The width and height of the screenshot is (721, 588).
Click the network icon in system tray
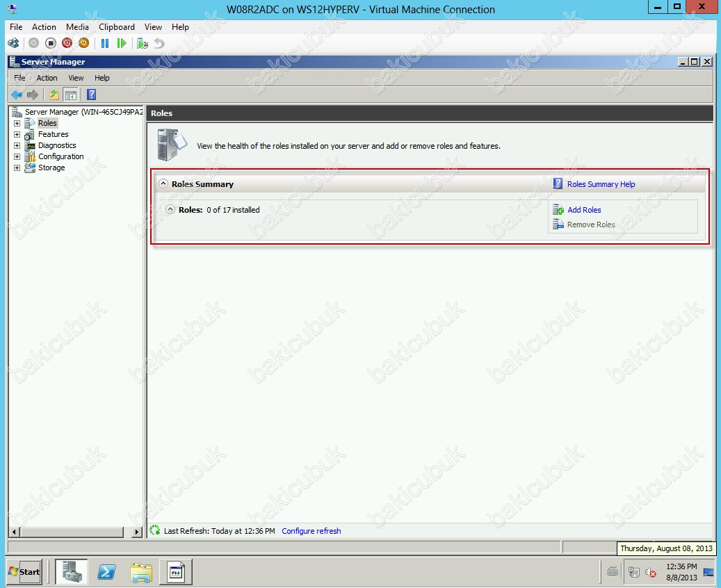[x=633, y=572]
